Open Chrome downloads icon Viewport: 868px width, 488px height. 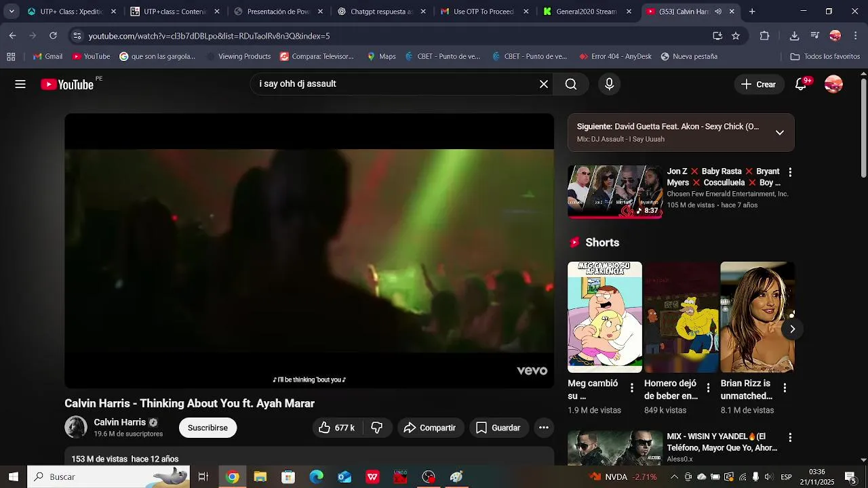click(x=794, y=36)
